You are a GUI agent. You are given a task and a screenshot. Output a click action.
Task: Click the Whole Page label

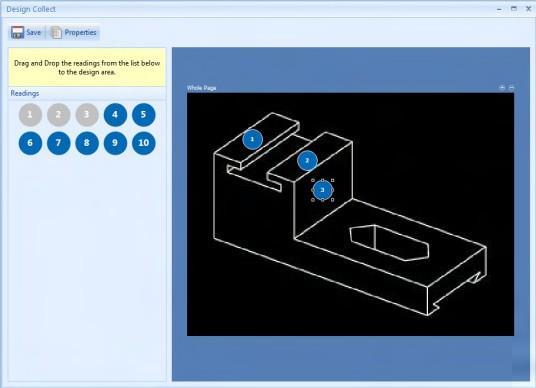click(201, 88)
